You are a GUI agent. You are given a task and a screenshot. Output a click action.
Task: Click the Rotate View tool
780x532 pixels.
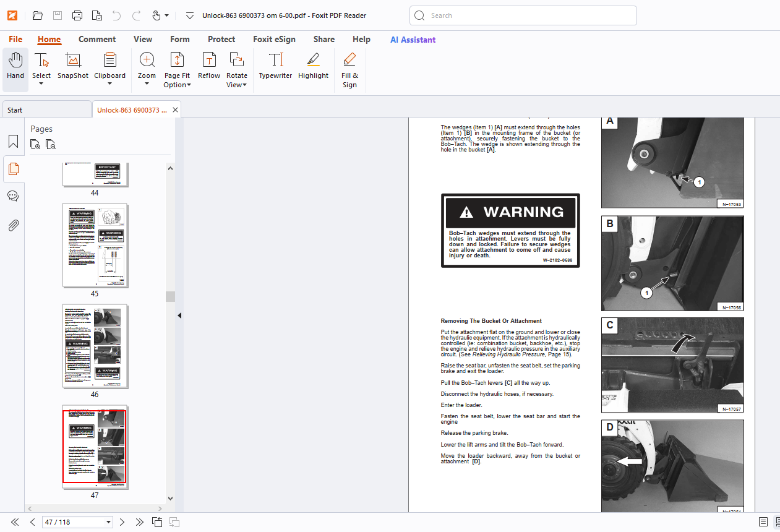(236, 70)
